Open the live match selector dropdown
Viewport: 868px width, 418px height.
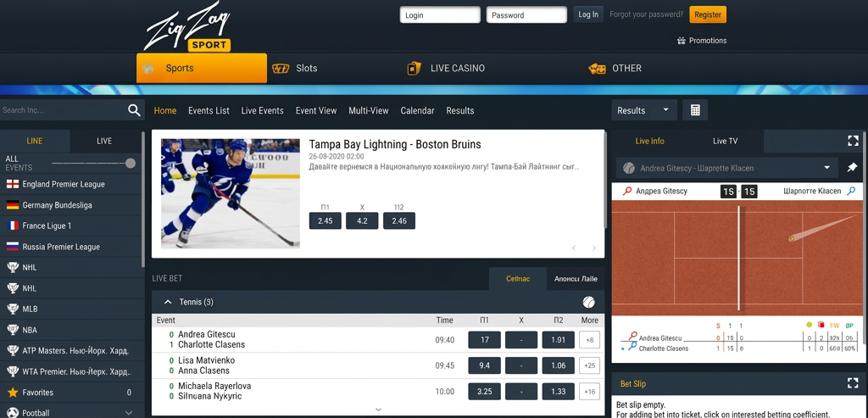(x=727, y=168)
